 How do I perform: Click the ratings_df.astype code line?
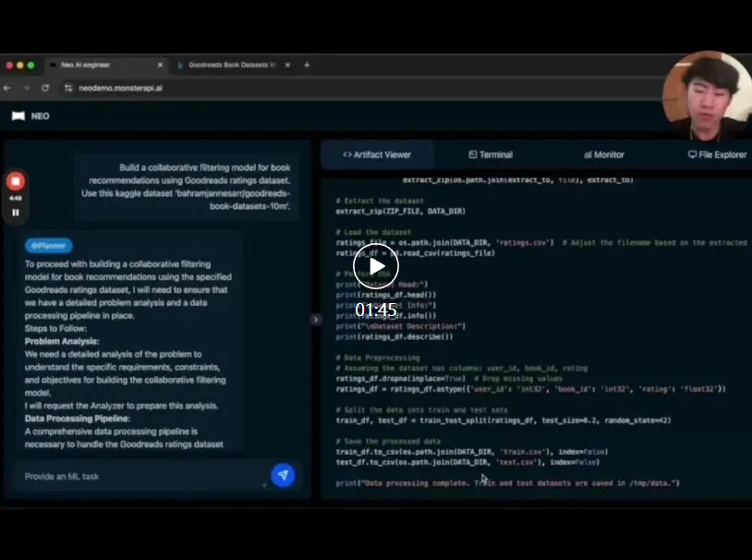(x=531, y=389)
